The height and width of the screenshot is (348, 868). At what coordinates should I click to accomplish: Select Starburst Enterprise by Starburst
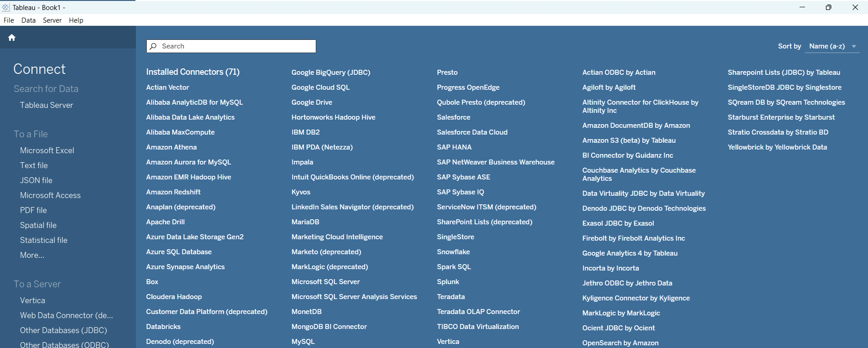(781, 117)
